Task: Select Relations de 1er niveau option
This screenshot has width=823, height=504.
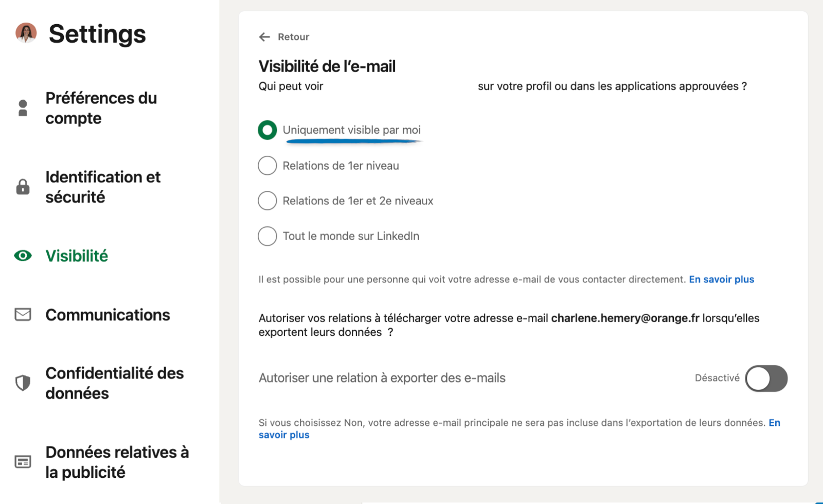Action: [x=267, y=166]
